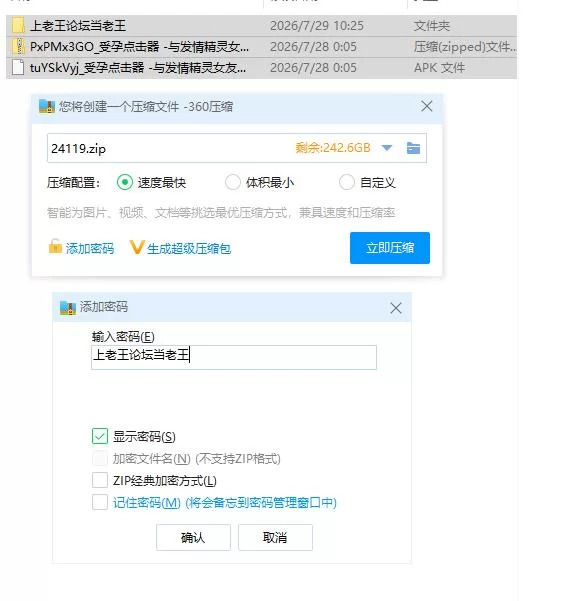The height and width of the screenshot is (601, 569).
Task: Select the folder row 上老王论坛当老王
Action: pyautogui.click(x=261, y=26)
